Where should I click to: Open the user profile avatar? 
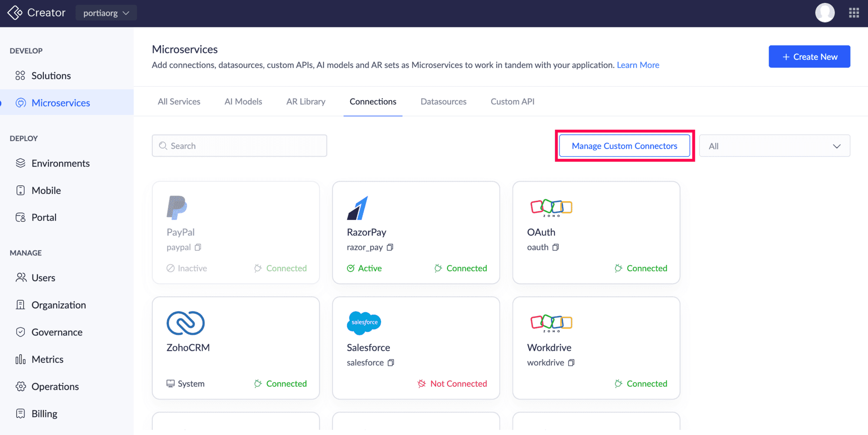point(825,13)
